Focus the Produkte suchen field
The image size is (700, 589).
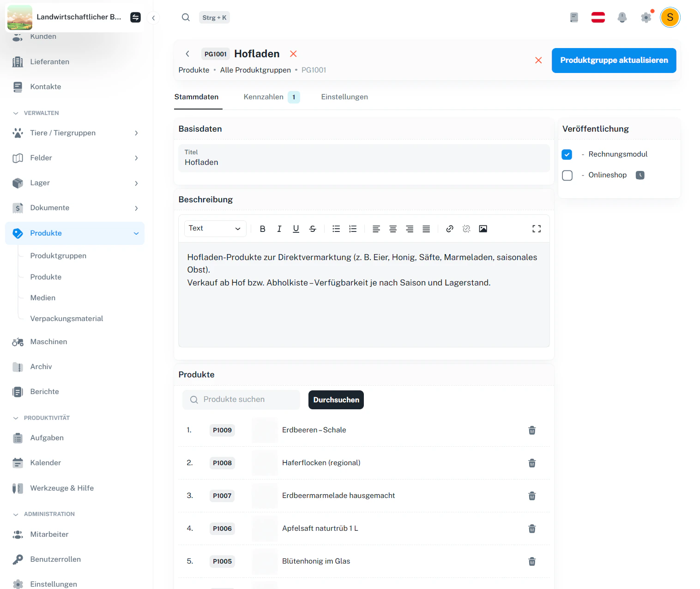coord(241,400)
